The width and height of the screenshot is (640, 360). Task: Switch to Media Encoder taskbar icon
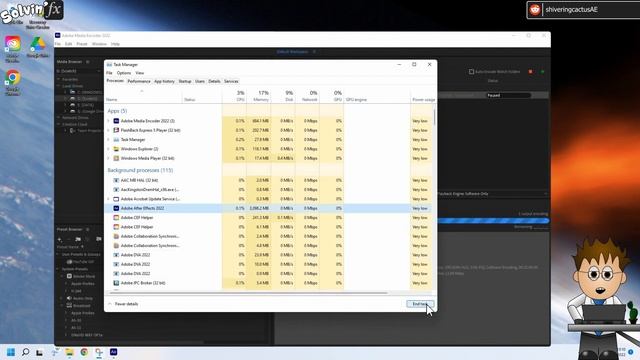(113, 352)
